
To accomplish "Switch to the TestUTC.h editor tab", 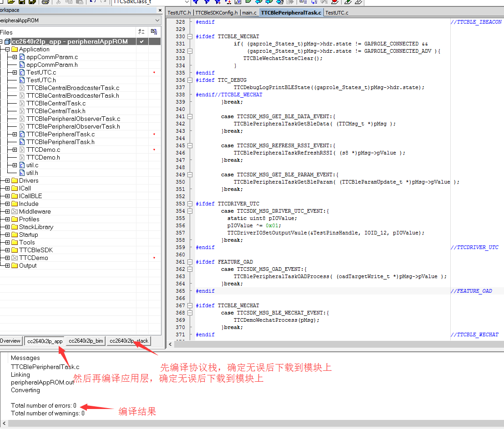I will (x=179, y=13).
